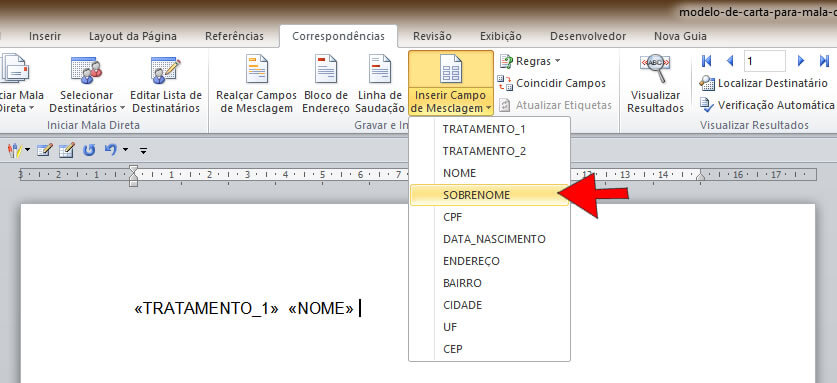Open the Layout da Página tab
Image resolution: width=837 pixels, height=383 pixels.
click(x=133, y=36)
